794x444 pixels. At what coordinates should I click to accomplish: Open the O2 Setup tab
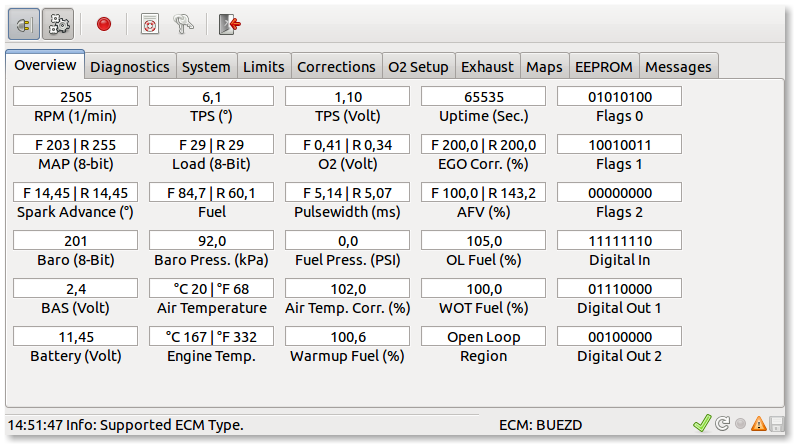click(x=418, y=67)
